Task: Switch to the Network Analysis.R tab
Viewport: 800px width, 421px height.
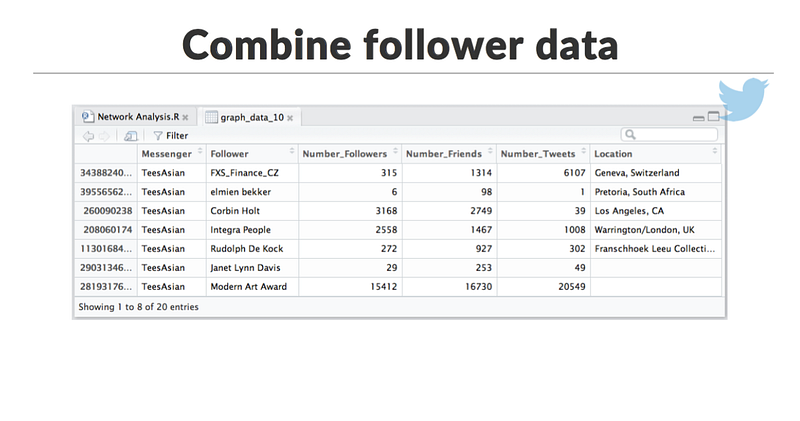Action: [135, 117]
